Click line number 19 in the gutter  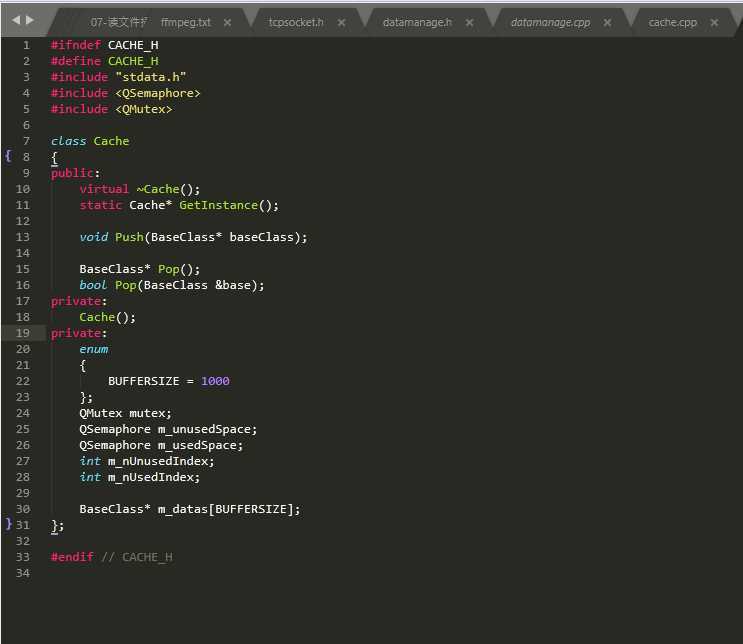click(x=23, y=333)
